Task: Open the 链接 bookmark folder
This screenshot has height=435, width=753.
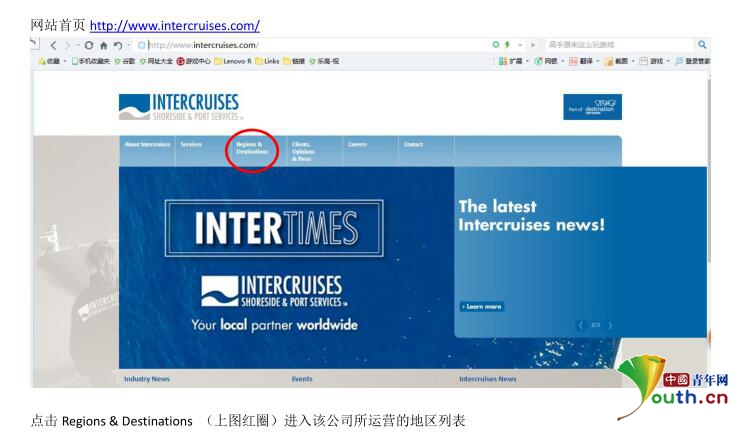Action: pyautogui.click(x=294, y=61)
